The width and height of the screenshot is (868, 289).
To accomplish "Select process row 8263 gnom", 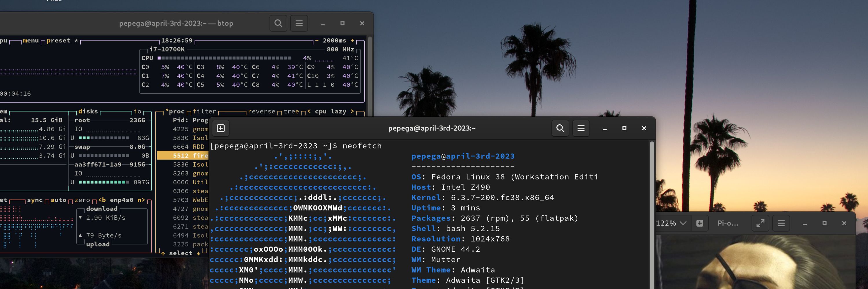I will click(x=183, y=173).
